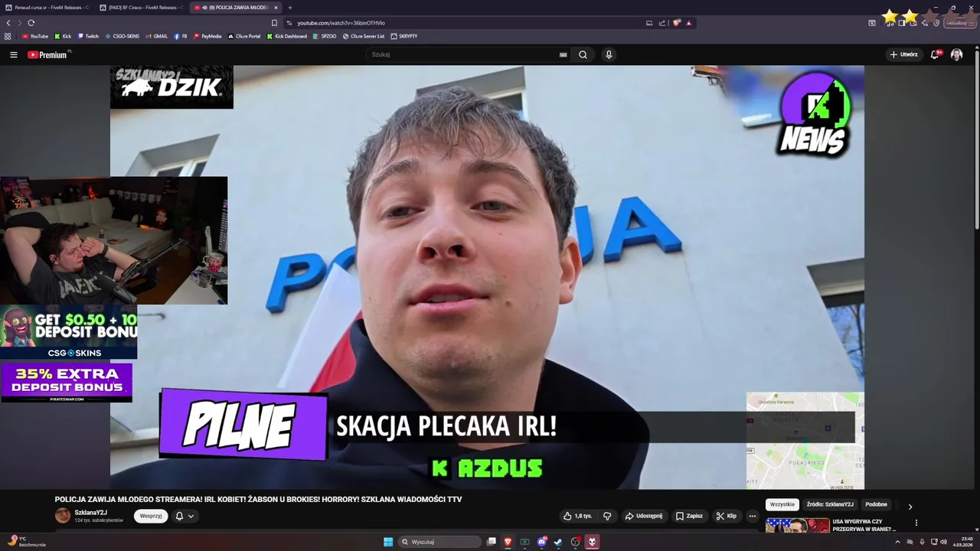Screen dimensions: 980x551
Task: Open the Steam taskbar icon
Action: (558, 542)
